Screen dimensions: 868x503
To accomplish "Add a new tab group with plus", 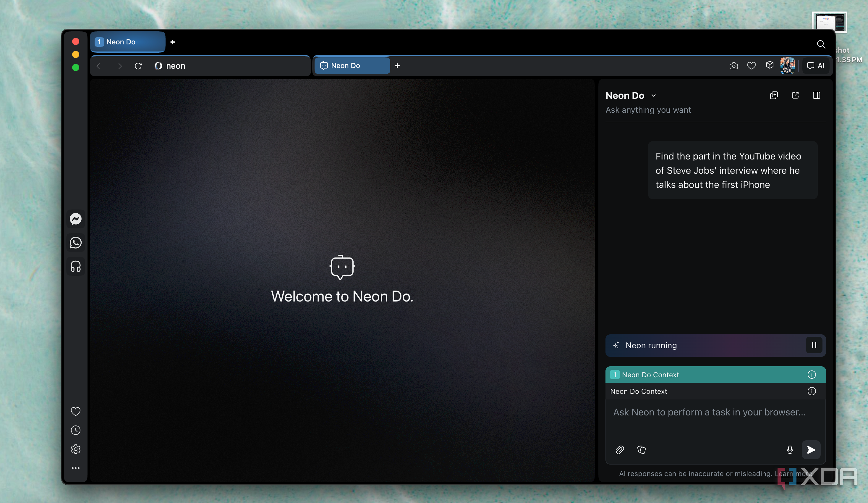I will pyautogui.click(x=173, y=42).
